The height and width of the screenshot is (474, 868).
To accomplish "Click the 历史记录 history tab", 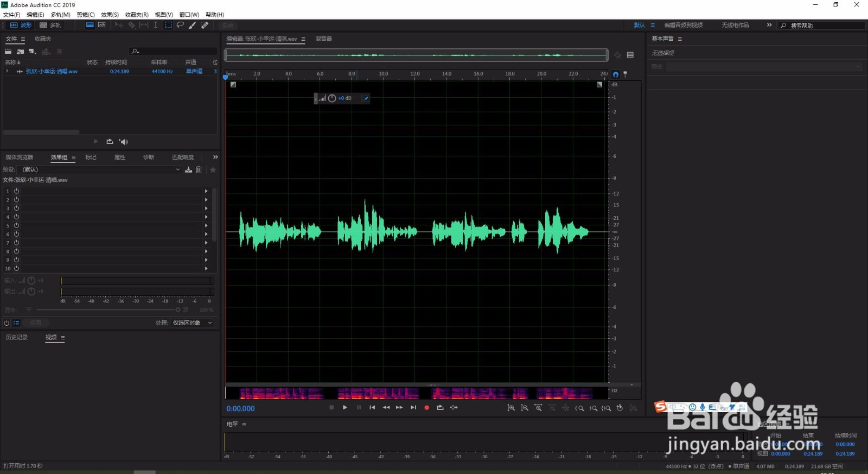I will tap(17, 337).
